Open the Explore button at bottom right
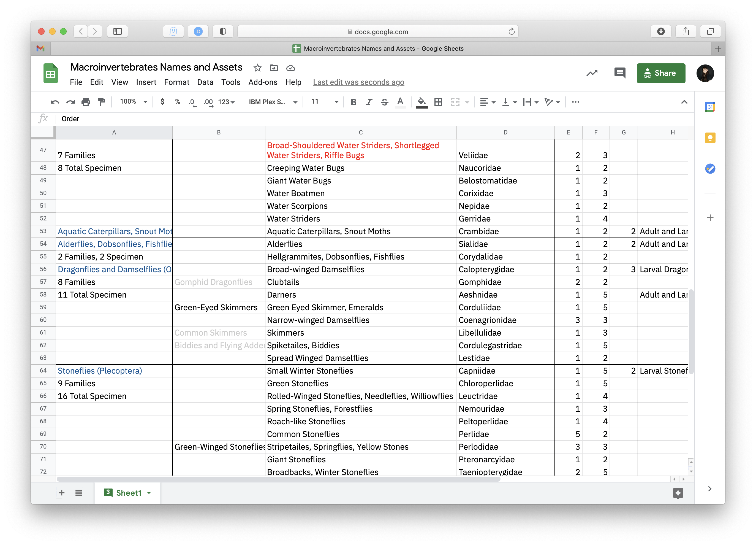756x545 pixels. click(678, 493)
